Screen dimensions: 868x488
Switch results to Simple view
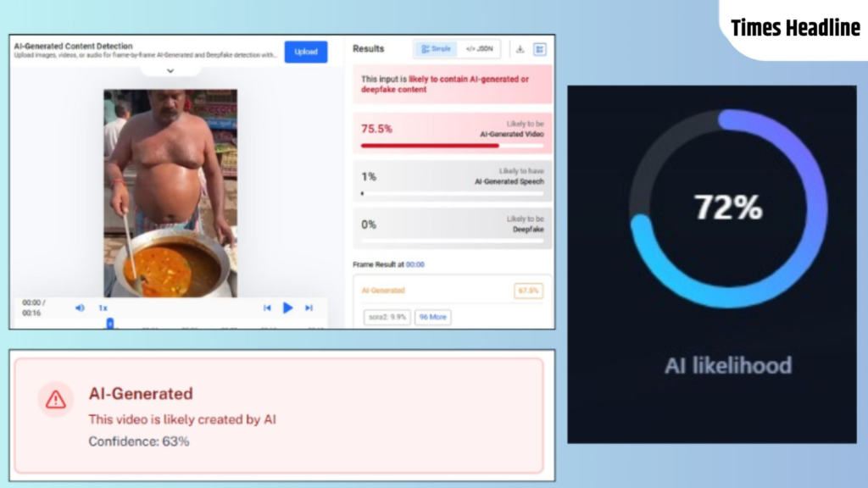pos(436,49)
